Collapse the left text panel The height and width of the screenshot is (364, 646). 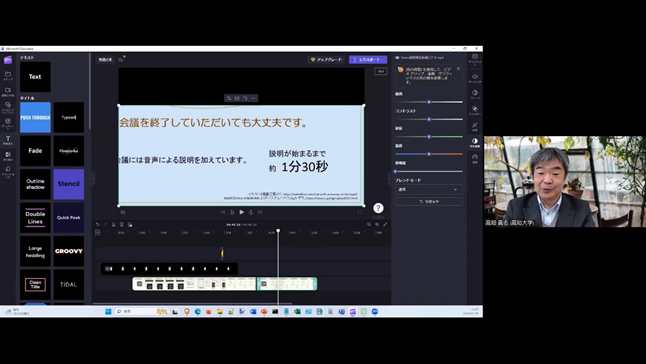point(93,179)
